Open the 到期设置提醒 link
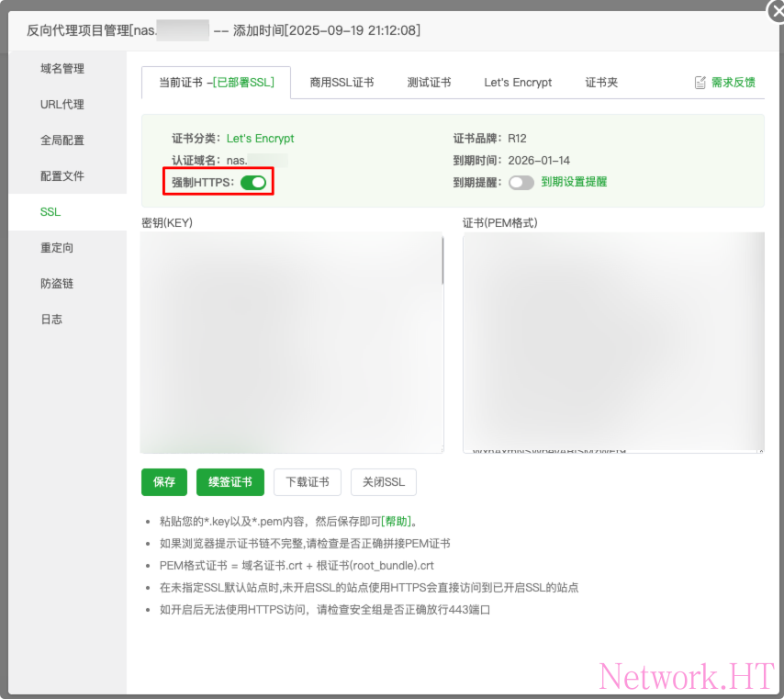The height and width of the screenshot is (699, 784). 574,183
